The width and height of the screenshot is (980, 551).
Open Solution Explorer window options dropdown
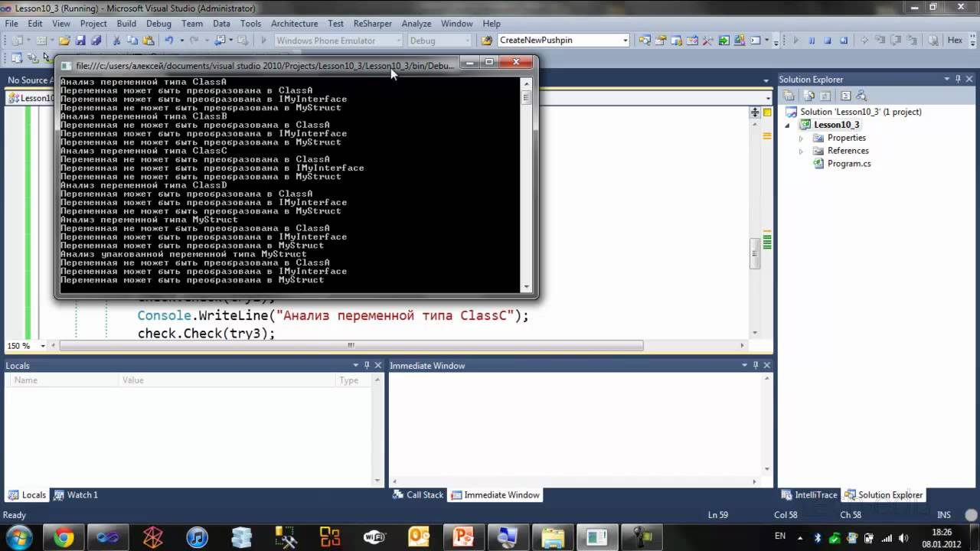coord(946,80)
